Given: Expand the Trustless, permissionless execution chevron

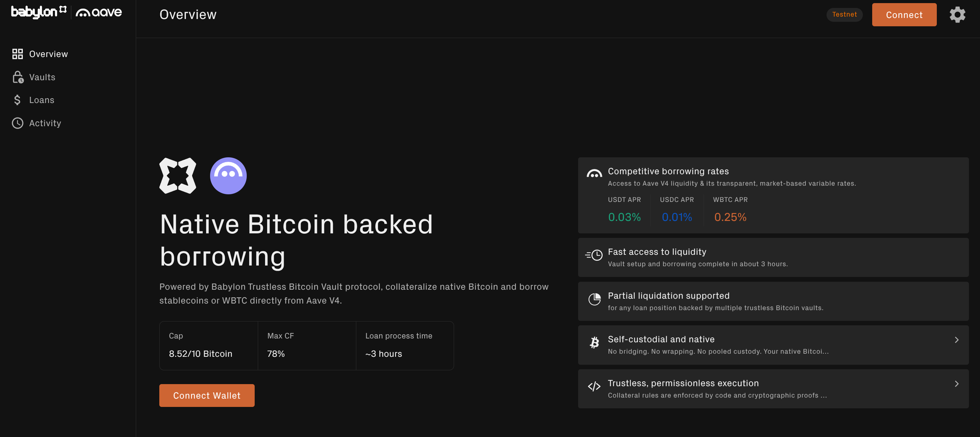Looking at the screenshot, I should click(x=957, y=384).
